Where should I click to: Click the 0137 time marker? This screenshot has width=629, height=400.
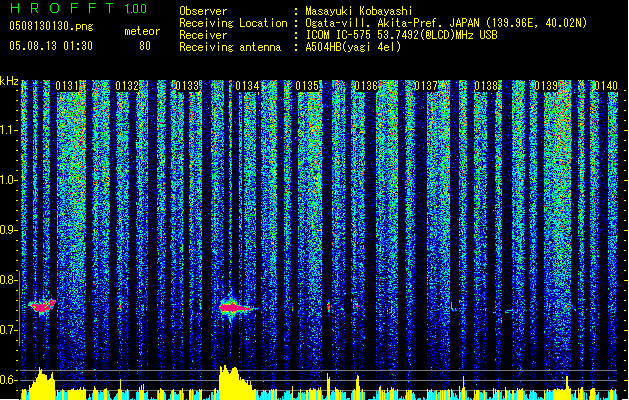click(426, 86)
